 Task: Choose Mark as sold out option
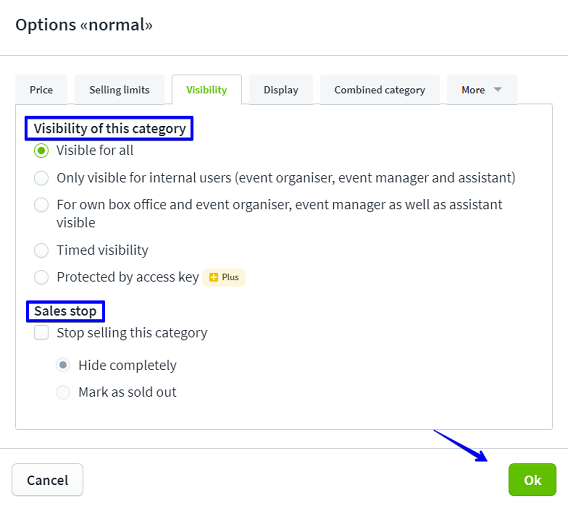pos(63,392)
